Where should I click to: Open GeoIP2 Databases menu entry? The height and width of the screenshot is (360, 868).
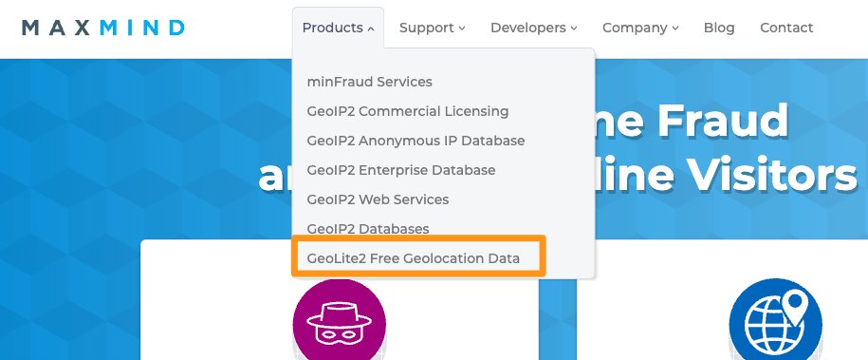point(368,229)
